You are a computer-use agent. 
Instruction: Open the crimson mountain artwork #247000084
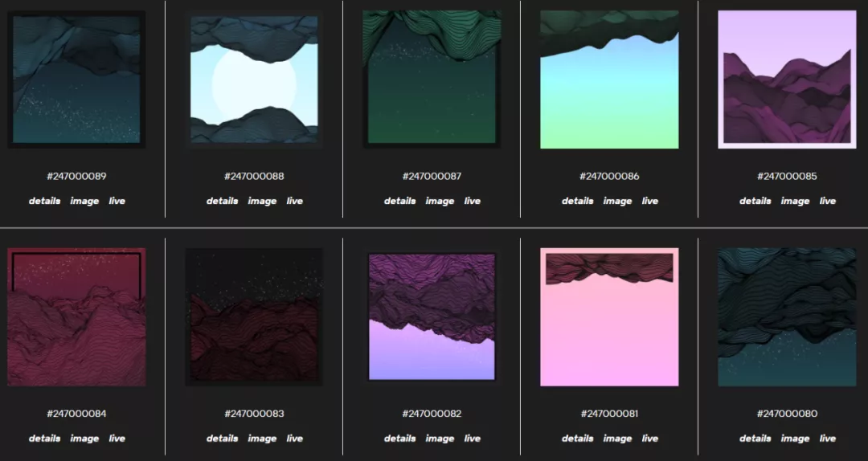tap(76, 317)
